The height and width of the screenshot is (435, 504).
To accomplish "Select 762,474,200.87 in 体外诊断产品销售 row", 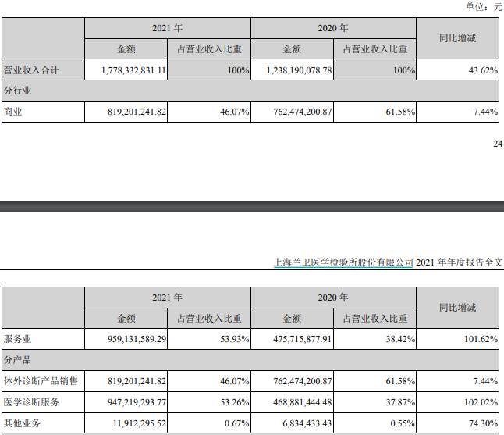I will (x=303, y=381).
